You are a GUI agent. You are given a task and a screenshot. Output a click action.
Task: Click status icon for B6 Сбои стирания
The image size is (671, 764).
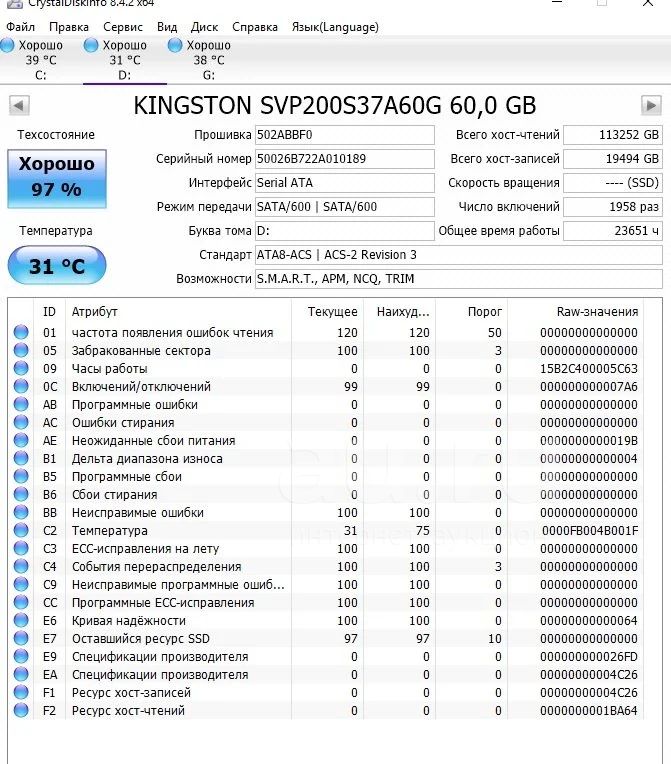[21, 495]
